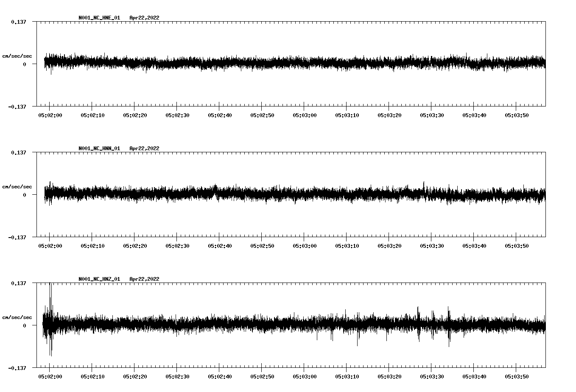The height and width of the screenshot is (392, 576).
Task: Click the cm/sec/sec unit label of HNN plot
Action: tap(17, 187)
